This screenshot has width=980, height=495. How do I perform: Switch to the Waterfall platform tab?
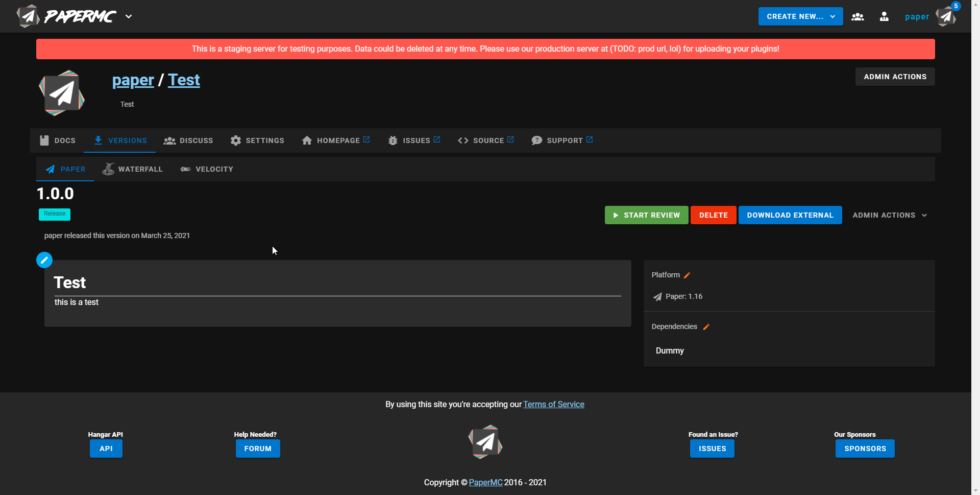coord(133,169)
